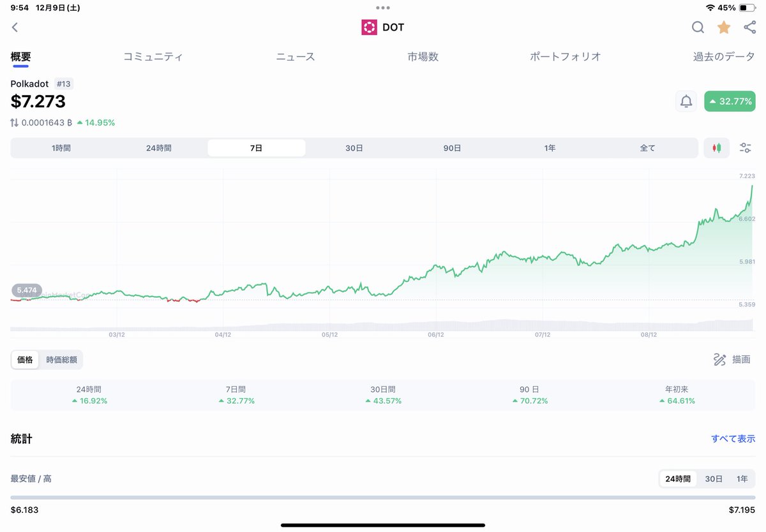Open the すべて表示 link
Image resolution: width=766 pixels, height=532 pixels.
pos(733,439)
